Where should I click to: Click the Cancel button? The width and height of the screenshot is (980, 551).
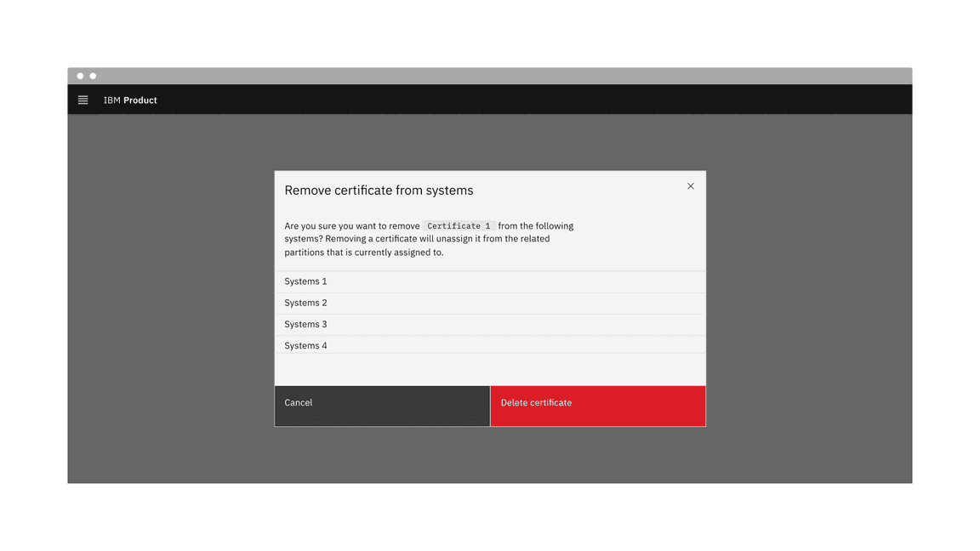381,406
